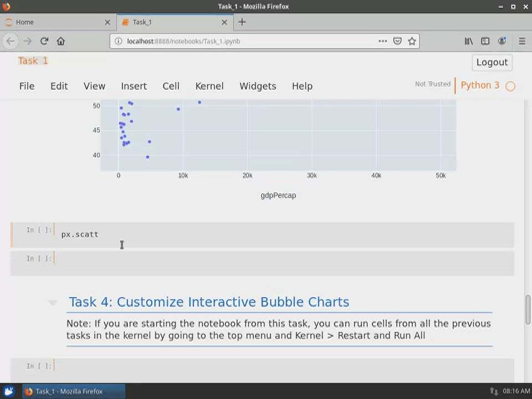Open the Firefox hamburger menu
The height and width of the screenshot is (399, 532).
tap(521, 41)
